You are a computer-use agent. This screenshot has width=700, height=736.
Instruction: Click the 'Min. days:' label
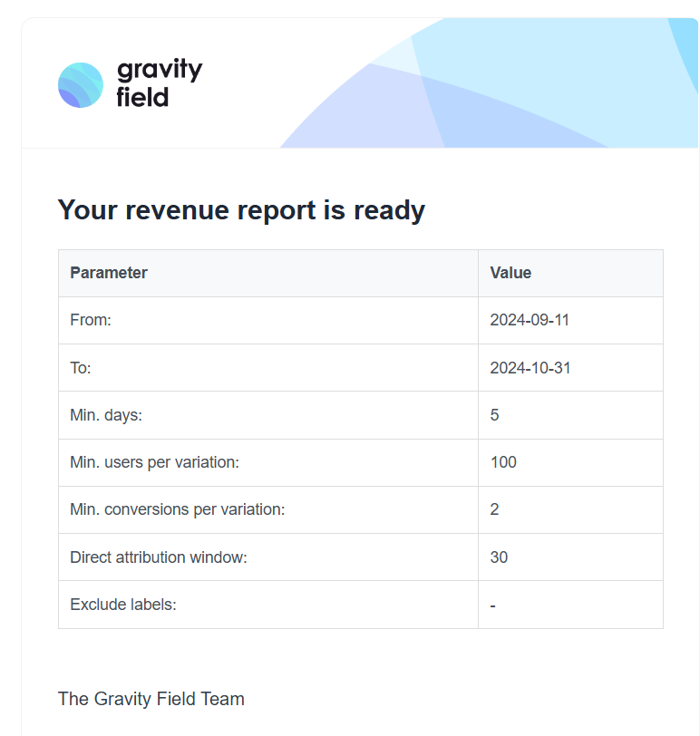[106, 415]
